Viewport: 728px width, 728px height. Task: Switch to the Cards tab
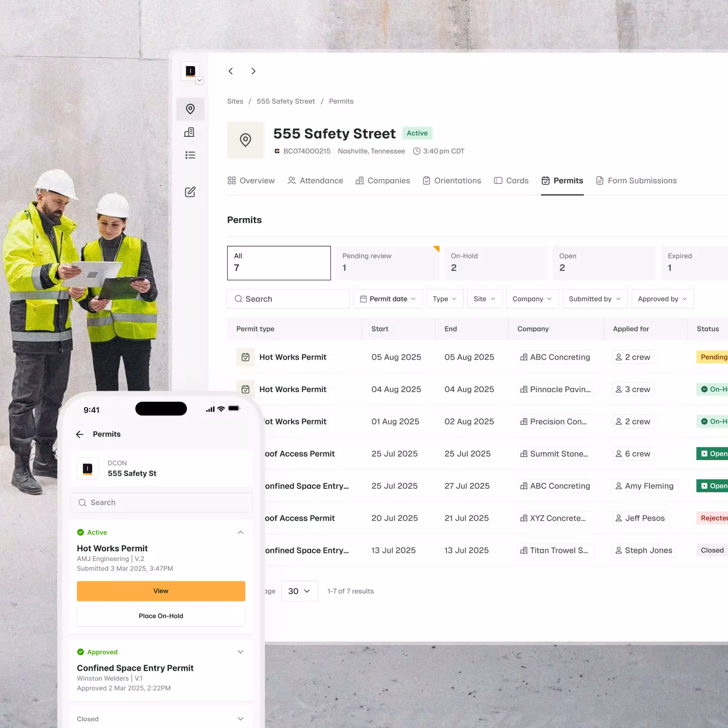pos(511,181)
